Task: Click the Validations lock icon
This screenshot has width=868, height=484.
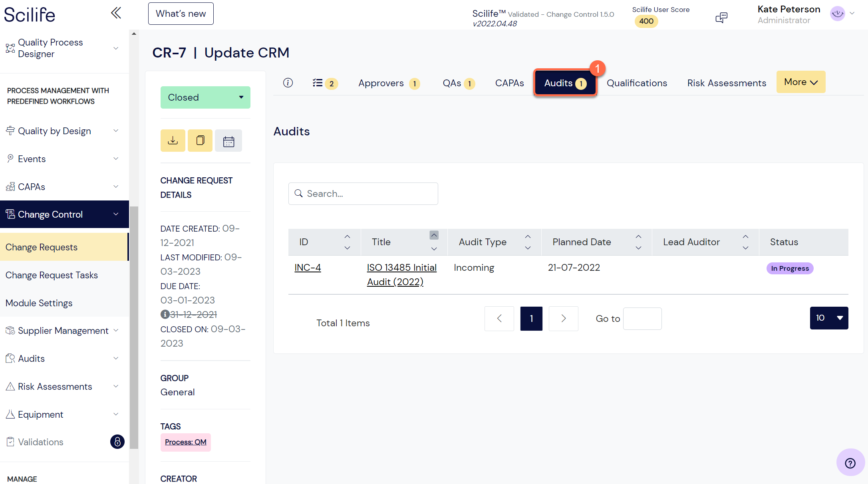Action: pos(117,442)
